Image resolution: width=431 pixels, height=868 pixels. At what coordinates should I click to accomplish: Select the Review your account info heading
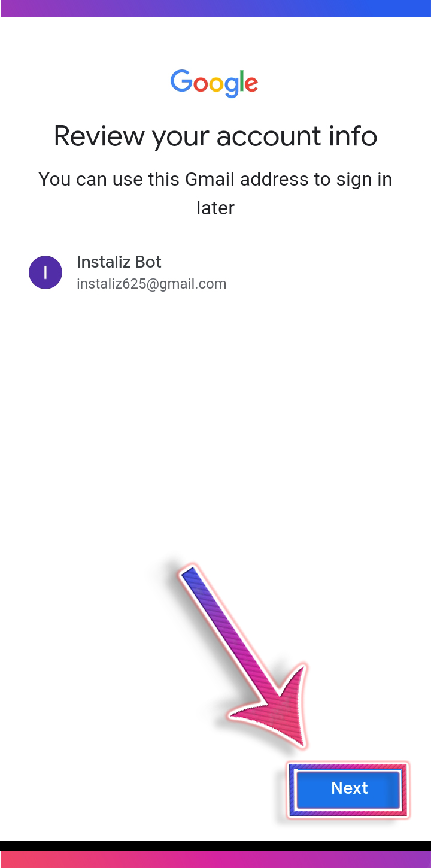[x=215, y=136]
